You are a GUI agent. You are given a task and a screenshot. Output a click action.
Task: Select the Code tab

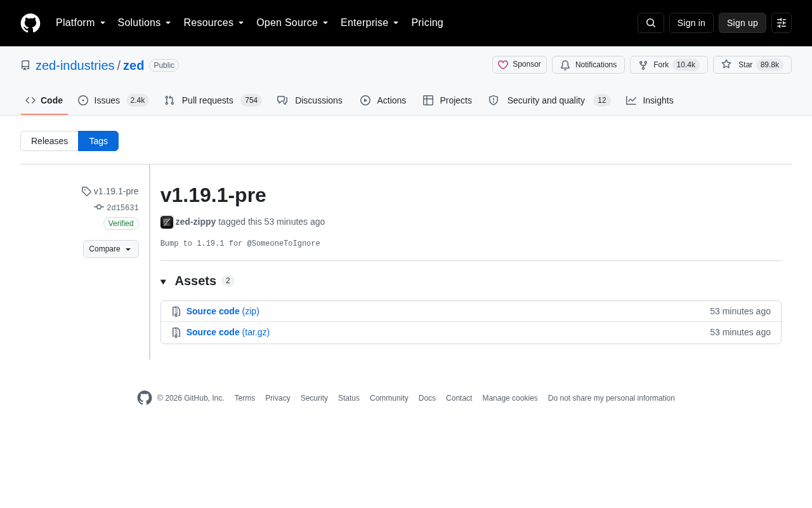[44, 100]
